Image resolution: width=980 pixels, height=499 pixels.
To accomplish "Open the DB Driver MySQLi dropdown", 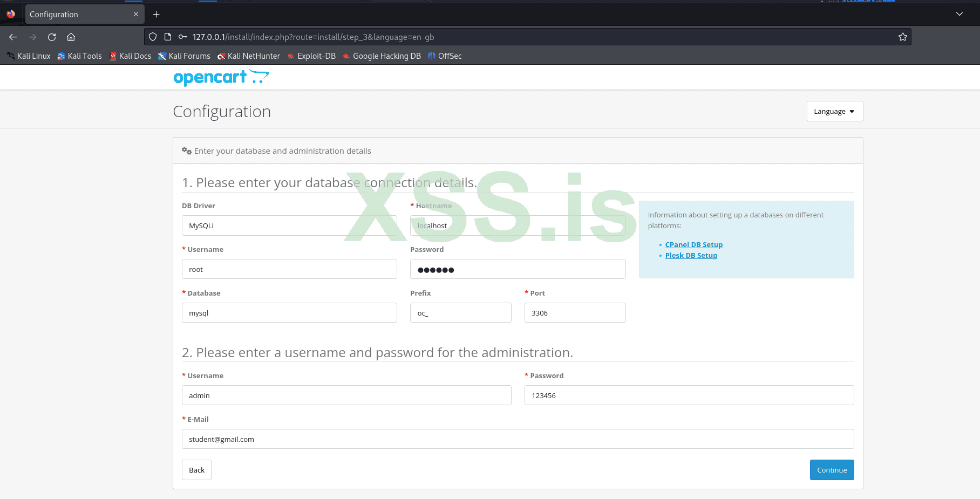I will pos(289,225).
